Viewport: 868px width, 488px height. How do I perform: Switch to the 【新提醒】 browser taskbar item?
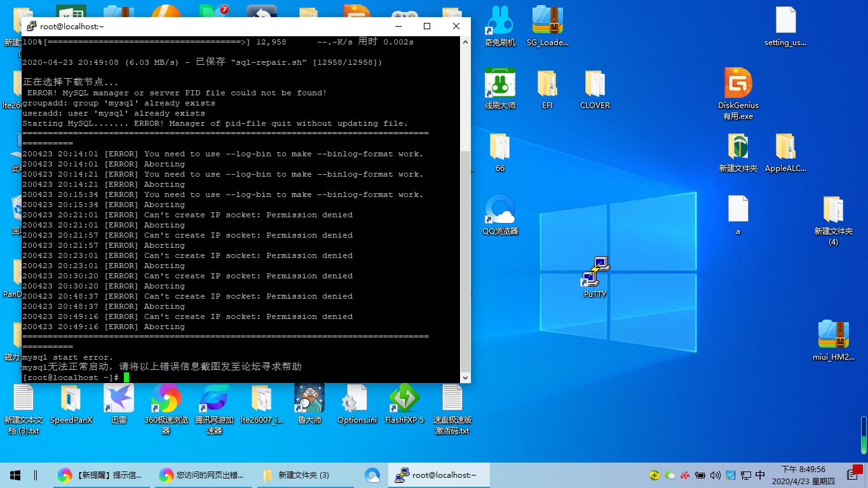click(x=100, y=475)
